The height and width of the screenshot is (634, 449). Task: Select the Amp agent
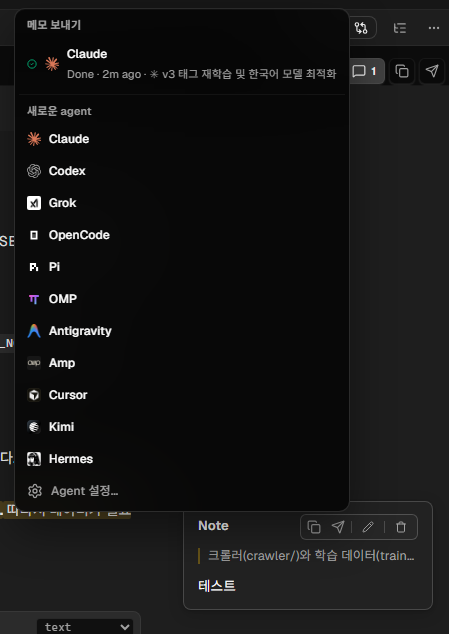pyautogui.click(x=182, y=363)
